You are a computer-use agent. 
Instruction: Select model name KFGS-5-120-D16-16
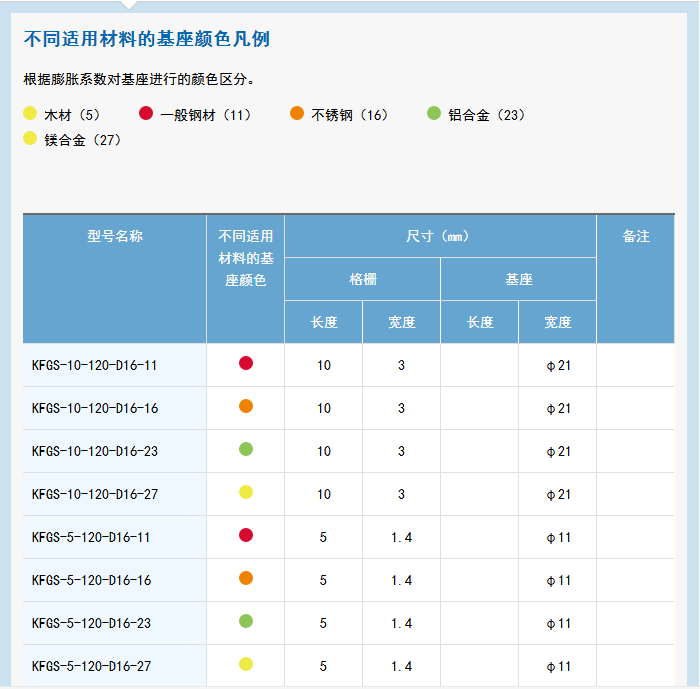(91, 580)
